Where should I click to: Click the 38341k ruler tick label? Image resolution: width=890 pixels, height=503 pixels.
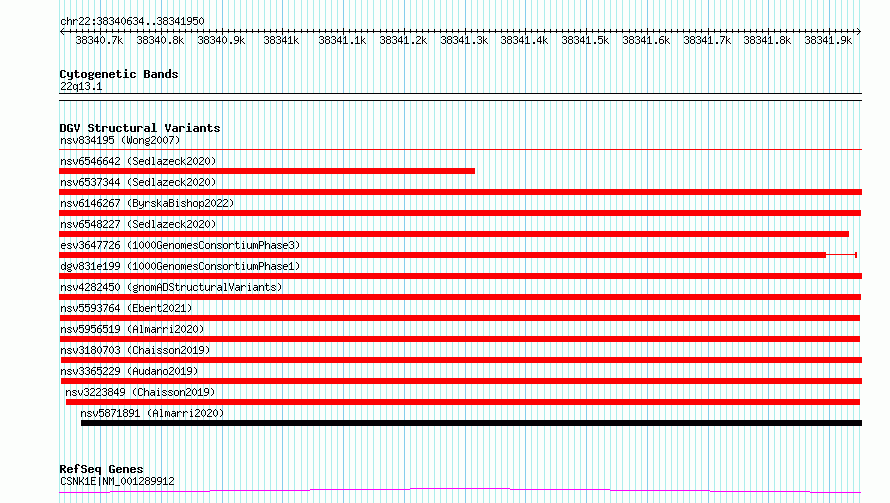tap(281, 40)
